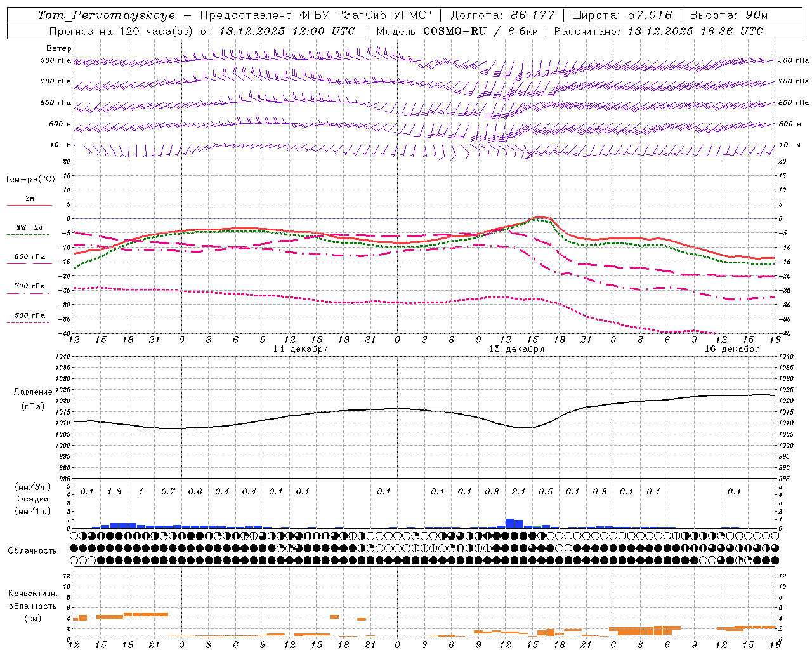Click the 500 гПа temperature legend entry

[x=30, y=315]
